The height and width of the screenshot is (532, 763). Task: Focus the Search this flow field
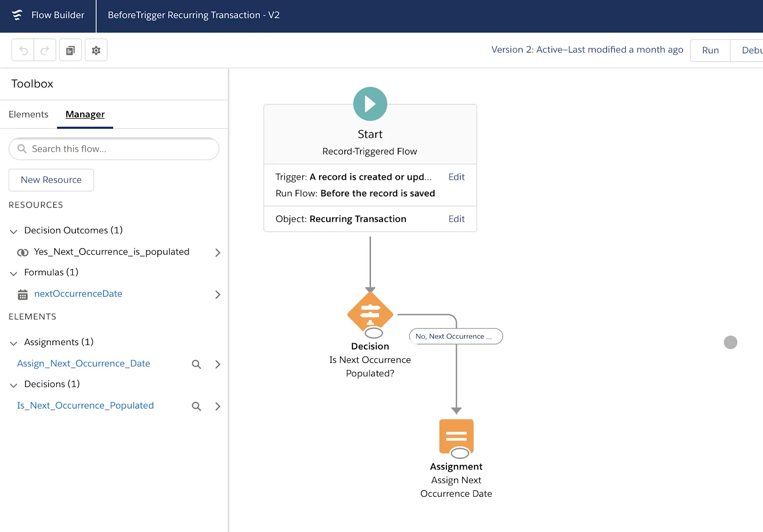(x=114, y=149)
